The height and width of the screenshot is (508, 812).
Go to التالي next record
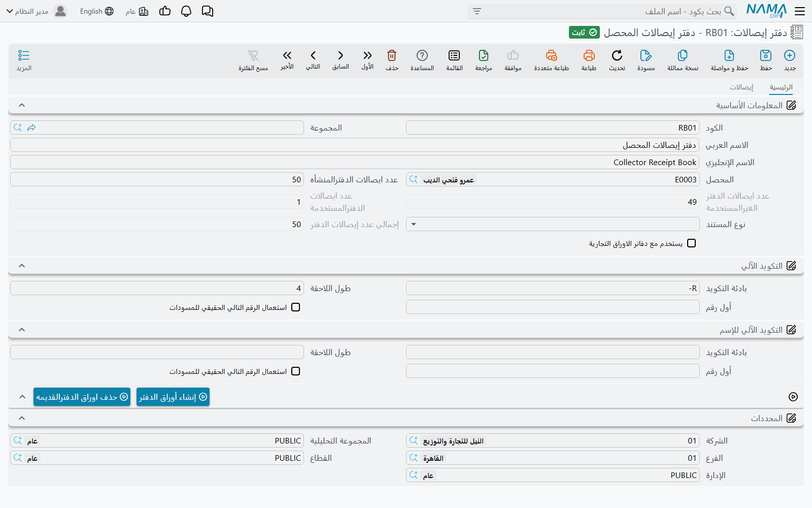(313, 59)
